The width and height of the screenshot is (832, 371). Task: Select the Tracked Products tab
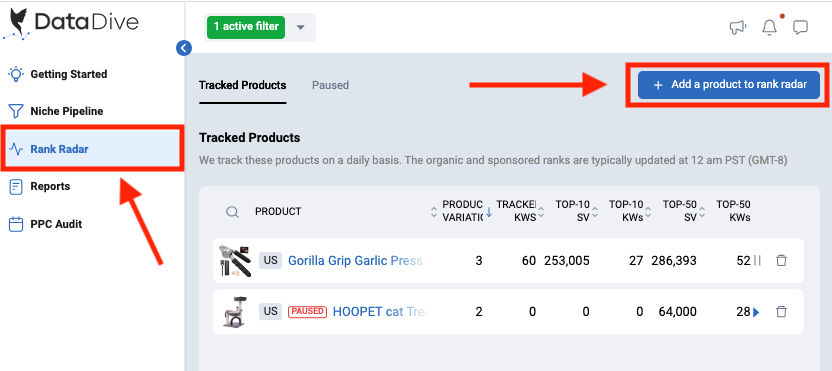[242, 85]
